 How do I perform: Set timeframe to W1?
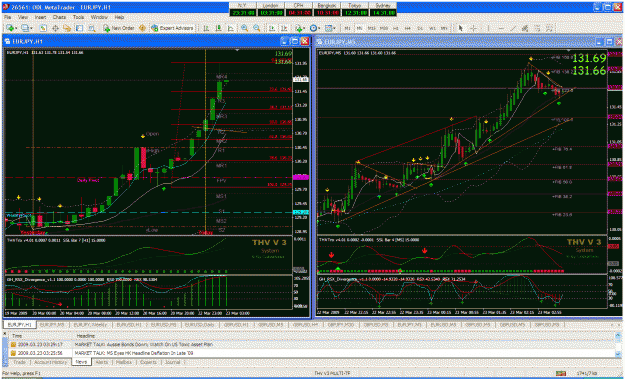click(432, 28)
